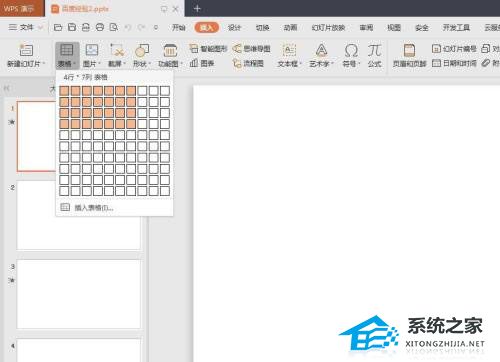Click Insert Table (插入表格) menu entry
Screen dimensions: 500x362
click(x=115, y=208)
